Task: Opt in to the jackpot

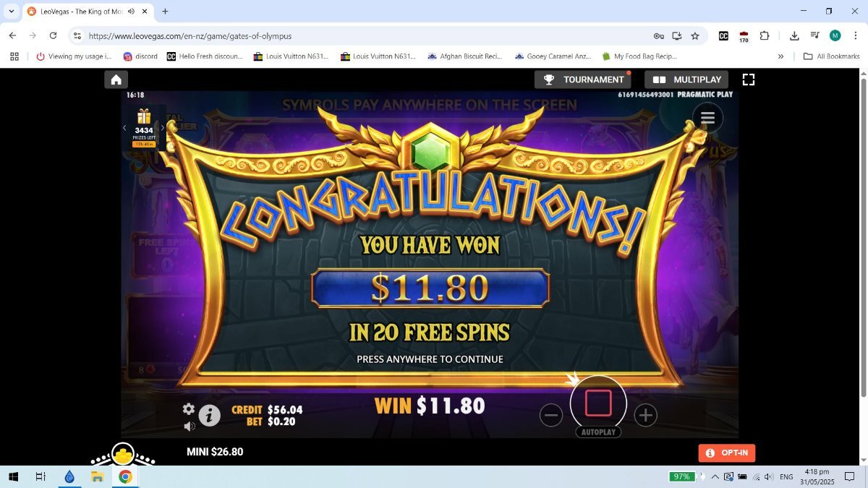Action: point(727,453)
